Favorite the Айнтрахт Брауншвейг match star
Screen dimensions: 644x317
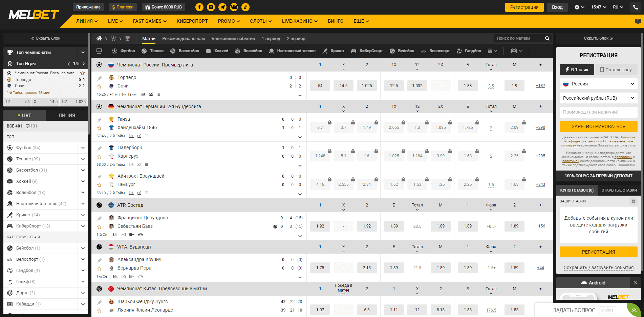pos(99,185)
